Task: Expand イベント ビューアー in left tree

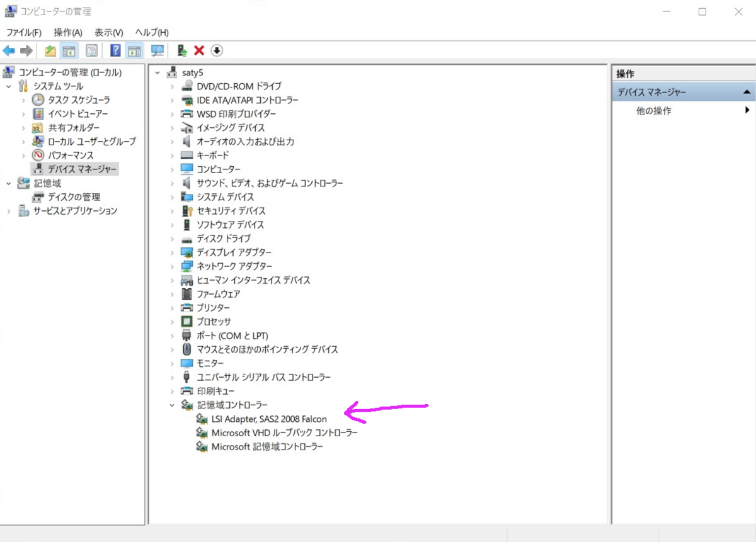Action: 23,114
